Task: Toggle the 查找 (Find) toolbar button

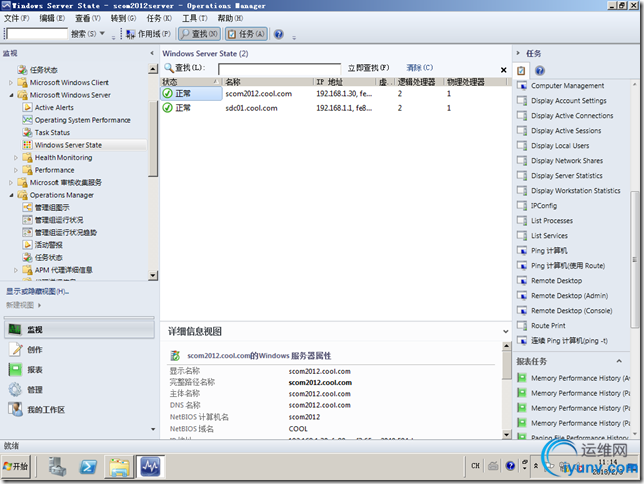Action: (199, 34)
